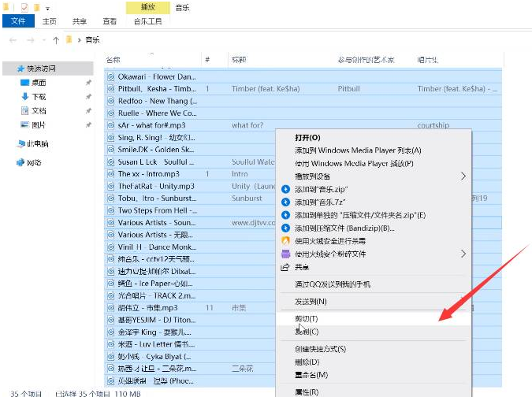Image resolution: width=532 pixels, height=397 pixels.
Task: Choose 创建快捷方式(S) in context menu
Action: click(374, 349)
